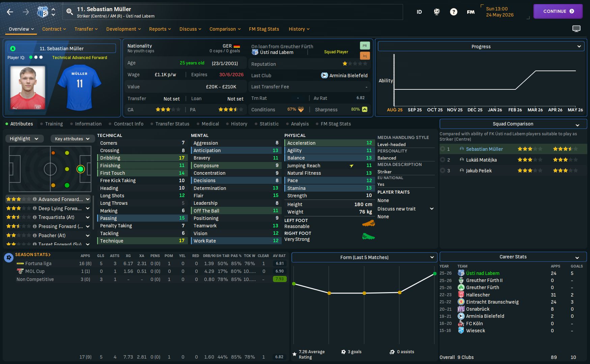Expand the Poacher (At) role chevron
Image resolution: width=590 pixels, height=364 pixels.
(88, 235)
